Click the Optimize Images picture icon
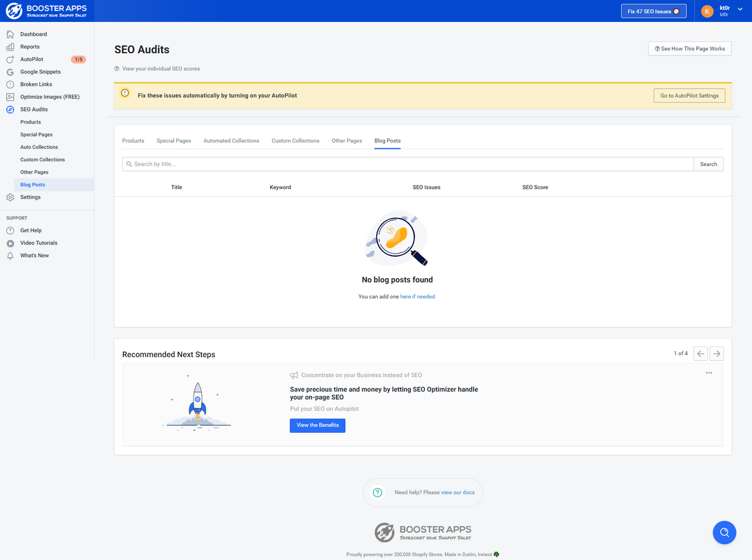 coord(10,97)
